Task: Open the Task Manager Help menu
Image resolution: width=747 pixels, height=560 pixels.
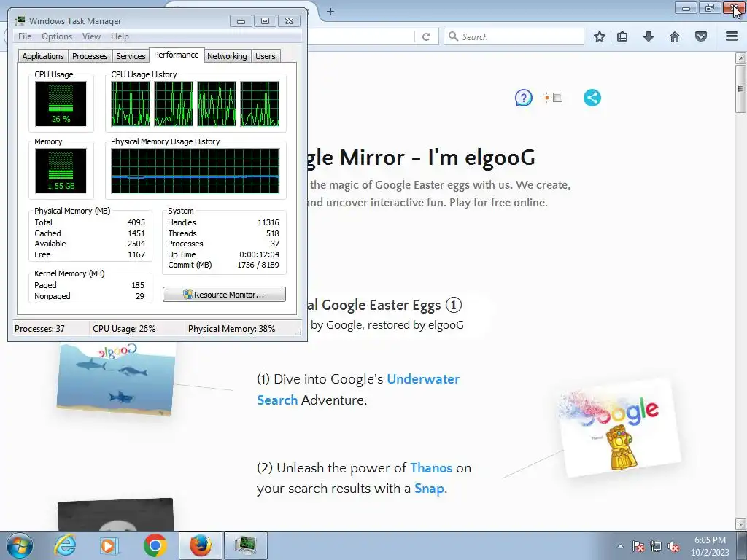Action: point(120,36)
